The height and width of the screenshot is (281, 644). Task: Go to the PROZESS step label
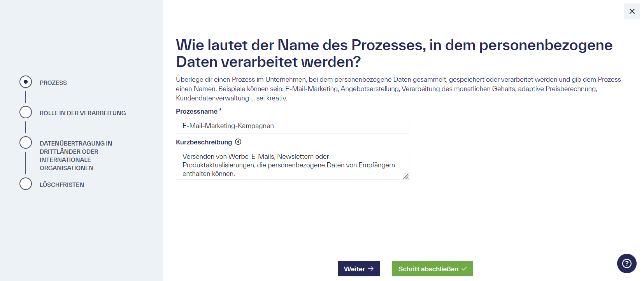pos(53,83)
